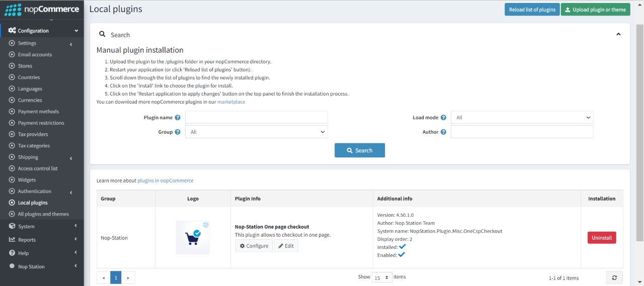Select Local plugins in the sidebar

(x=33, y=203)
